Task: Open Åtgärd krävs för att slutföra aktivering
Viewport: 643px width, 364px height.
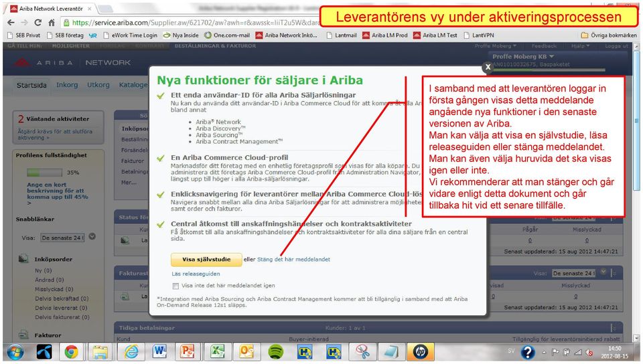Action: click(x=54, y=134)
